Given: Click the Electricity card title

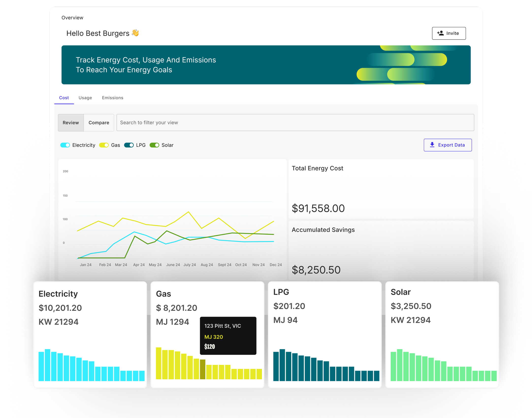Looking at the screenshot, I should [58, 294].
